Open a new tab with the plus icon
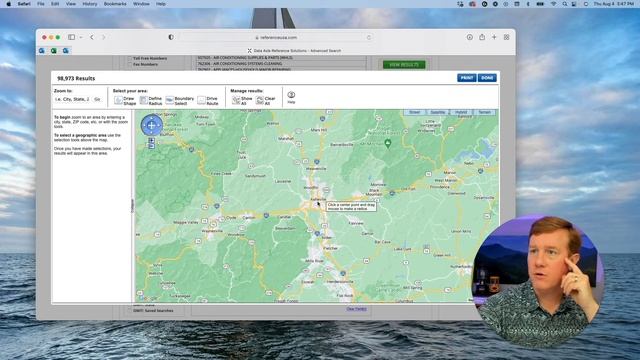This screenshot has height=360, width=640. (494, 37)
